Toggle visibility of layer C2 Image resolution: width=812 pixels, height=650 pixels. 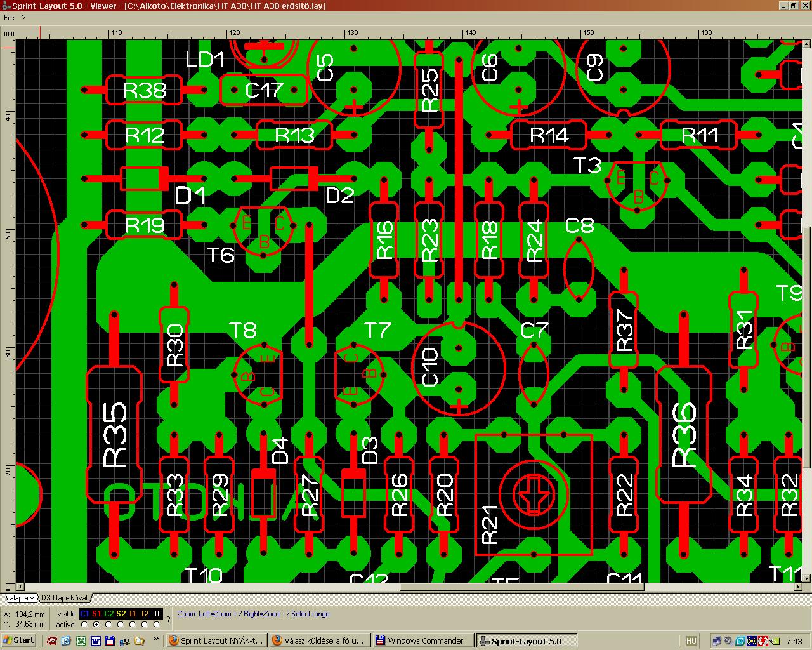[x=109, y=614]
